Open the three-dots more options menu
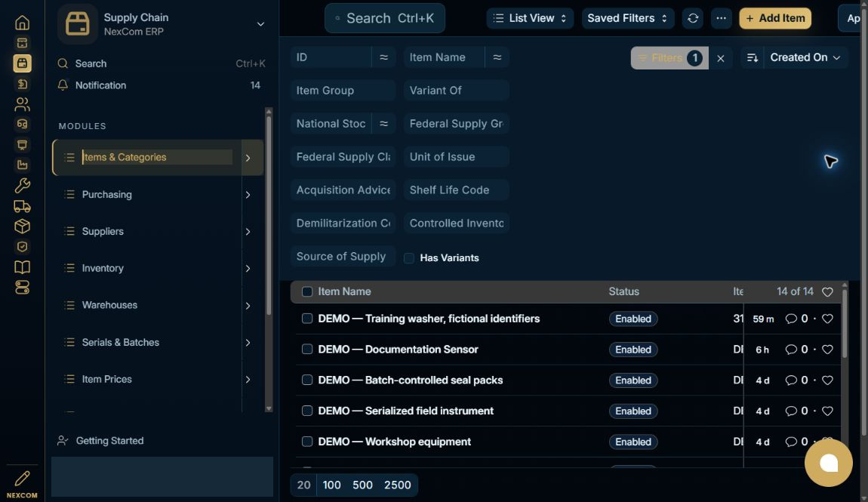Viewport: 868px width, 502px height. click(x=721, y=18)
